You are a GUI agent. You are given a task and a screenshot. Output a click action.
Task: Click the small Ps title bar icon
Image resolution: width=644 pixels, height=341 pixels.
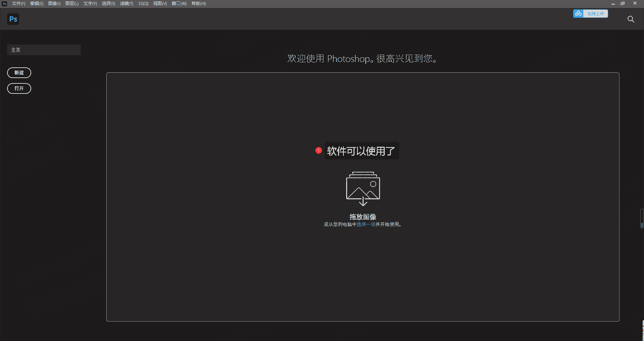[x=4, y=4]
